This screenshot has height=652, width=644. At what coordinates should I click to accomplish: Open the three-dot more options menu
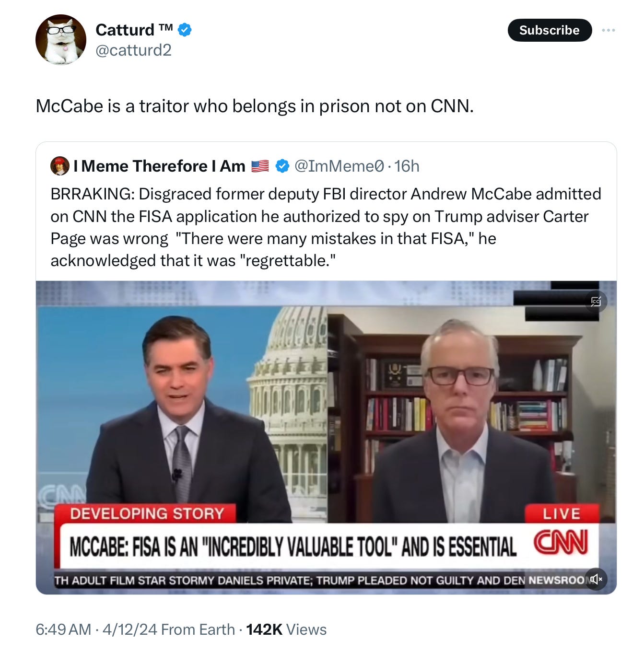coord(608,30)
